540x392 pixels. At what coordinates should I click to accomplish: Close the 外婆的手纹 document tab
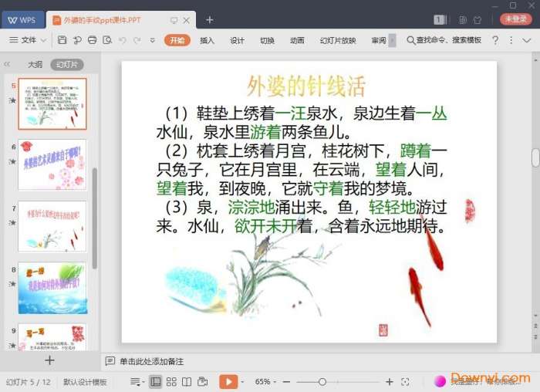click(187, 20)
